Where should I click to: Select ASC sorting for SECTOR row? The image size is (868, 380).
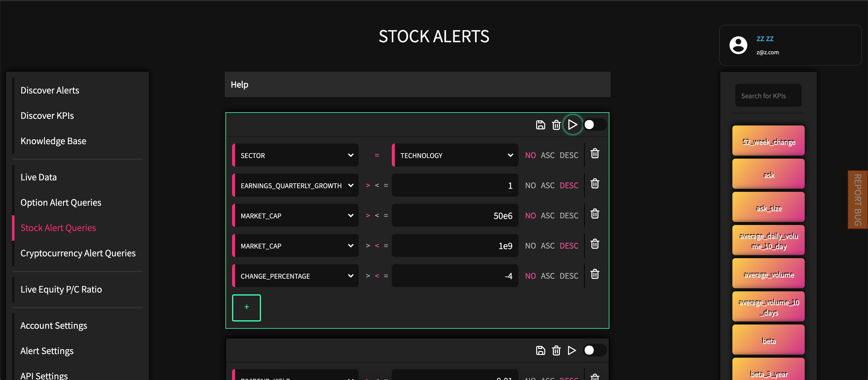[x=548, y=155]
